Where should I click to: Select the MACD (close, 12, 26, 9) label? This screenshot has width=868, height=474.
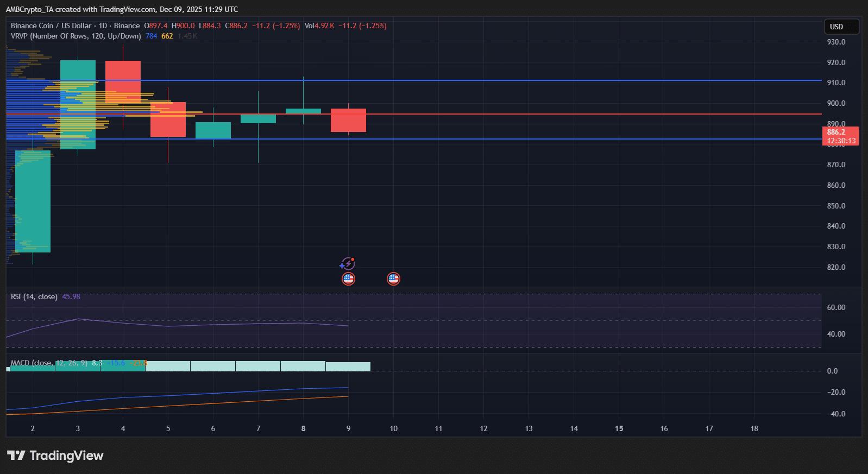pos(49,363)
